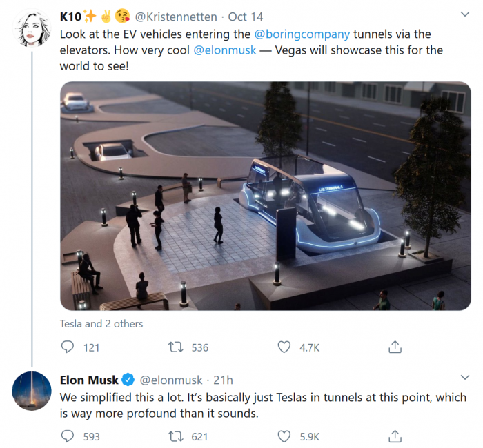Screen dimensions: 483x448
Task: Open K10's profile picture
Action: pos(32,28)
